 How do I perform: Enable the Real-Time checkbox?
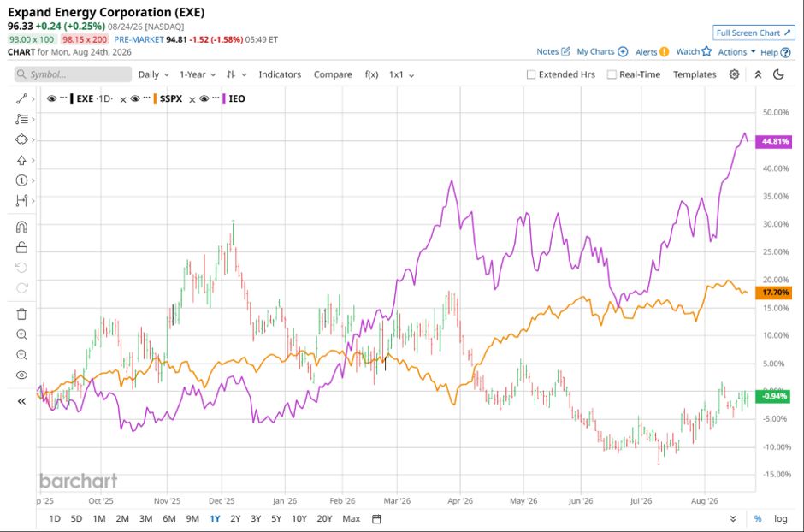(x=612, y=74)
